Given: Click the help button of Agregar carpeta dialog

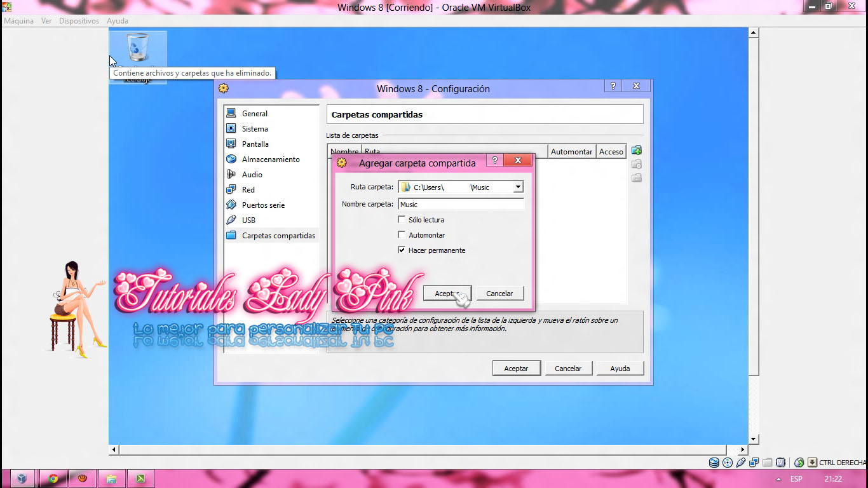Looking at the screenshot, I should coord(494,160).
